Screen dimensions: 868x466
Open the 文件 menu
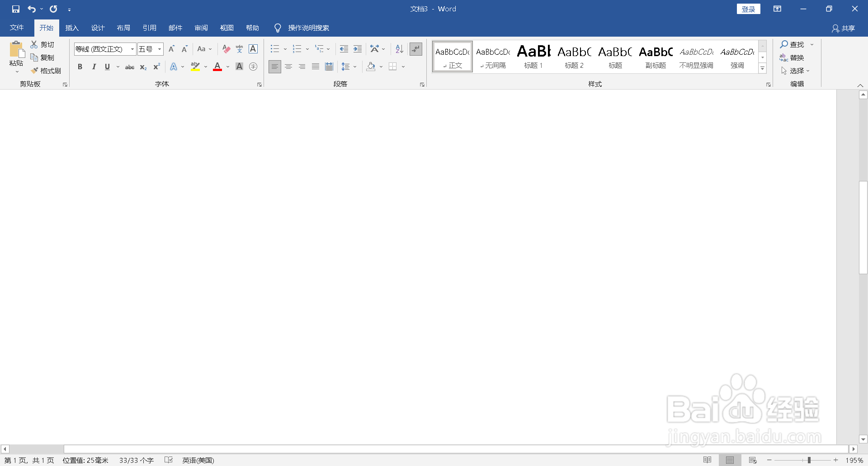17,28
